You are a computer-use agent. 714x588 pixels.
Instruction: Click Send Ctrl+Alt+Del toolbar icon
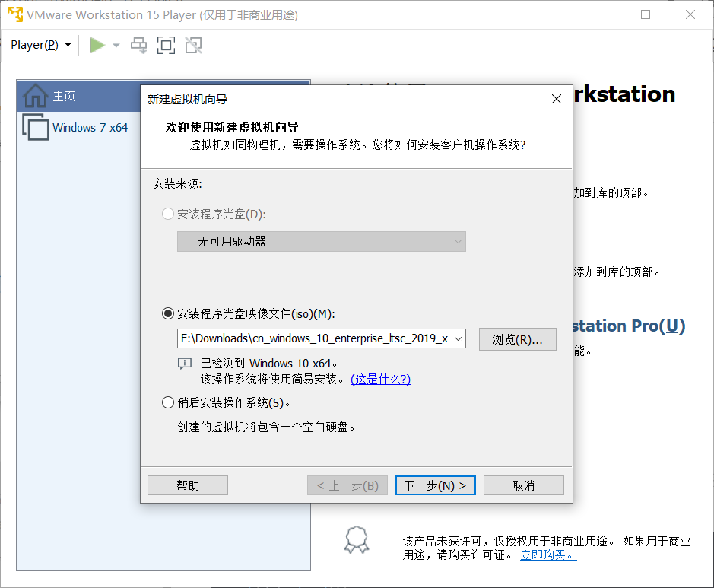139,45
